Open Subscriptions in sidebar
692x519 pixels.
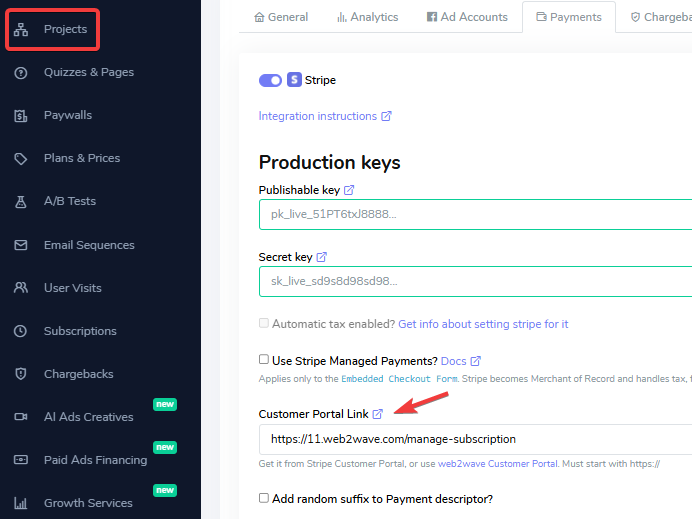[80, 331]
